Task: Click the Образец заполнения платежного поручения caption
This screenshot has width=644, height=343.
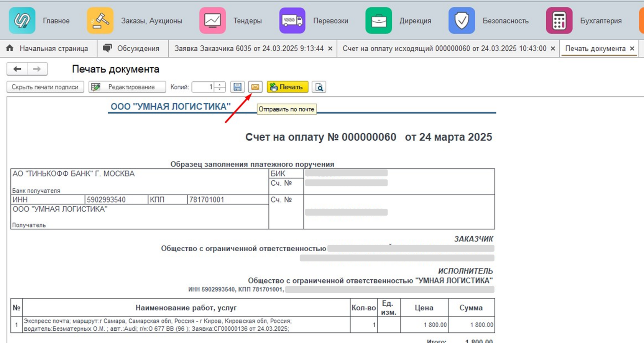Action: click(252, 164)
